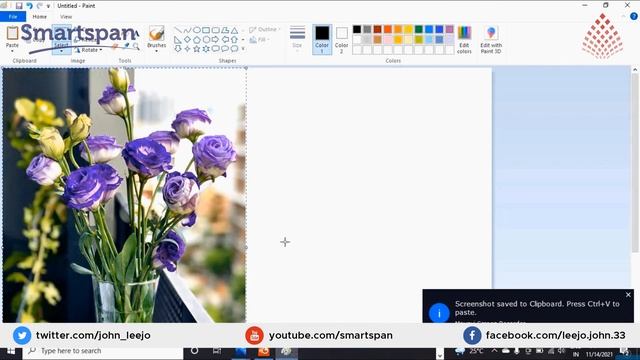Click the Paste clipboard icon

[x=12, y=33]
